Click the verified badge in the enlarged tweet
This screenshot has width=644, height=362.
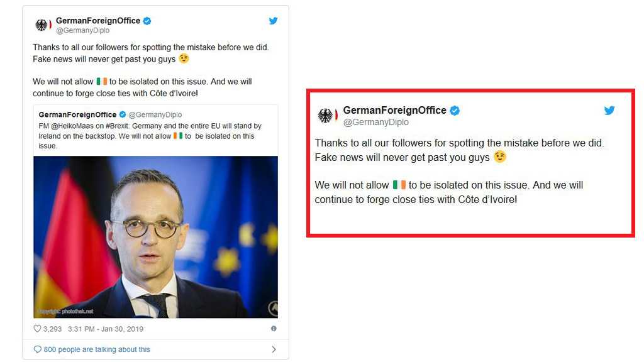tap(455, 111)
